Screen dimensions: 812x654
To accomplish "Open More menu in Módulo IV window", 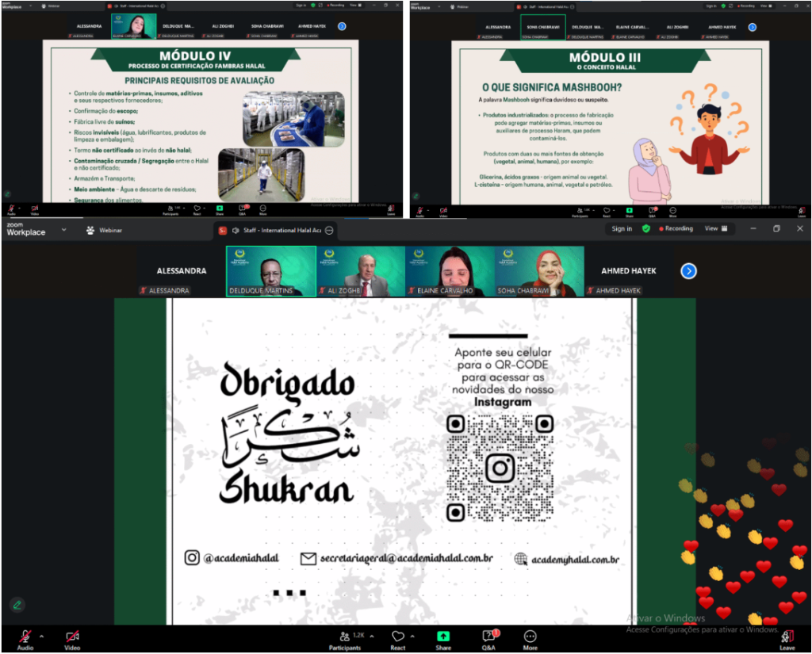I will click(x=263, y=210).
